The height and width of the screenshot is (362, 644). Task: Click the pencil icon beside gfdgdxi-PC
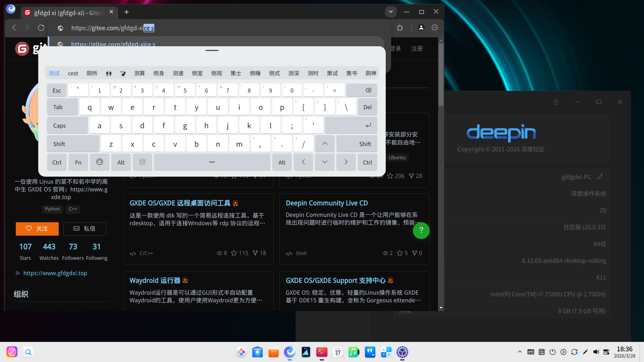click(x=600, y=177)
